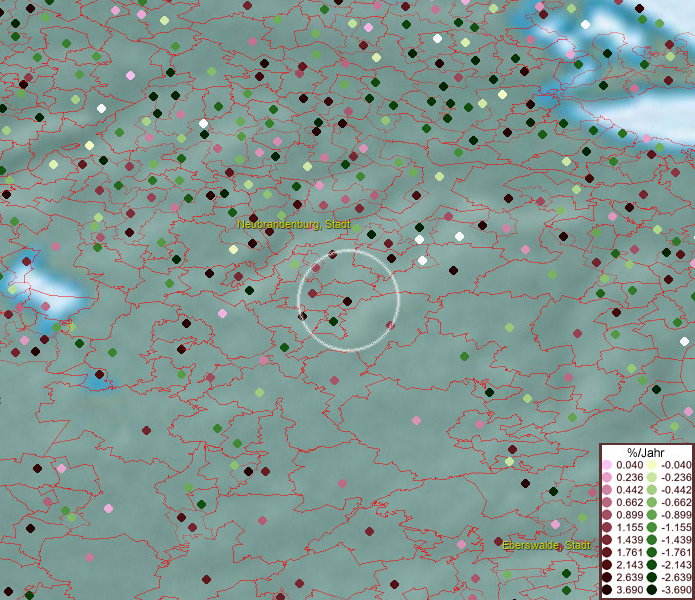Pick the green swatch for -0.236
The height and width of the screenshot is (600, 695).
(x=652, y=477)
